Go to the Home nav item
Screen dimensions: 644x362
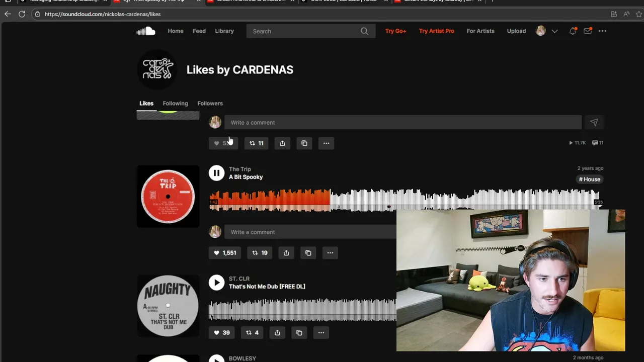click(176, 31)
